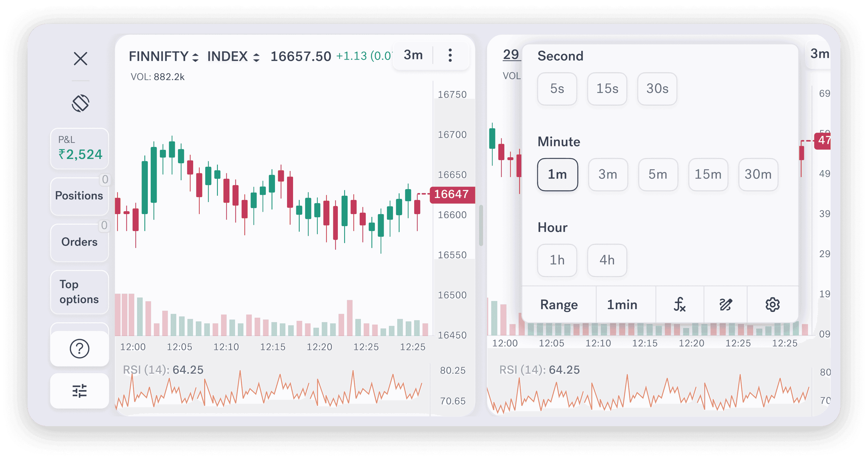The image size is (868, 458).
Task: Open help using the question mark icon
Action: (80, 349)
